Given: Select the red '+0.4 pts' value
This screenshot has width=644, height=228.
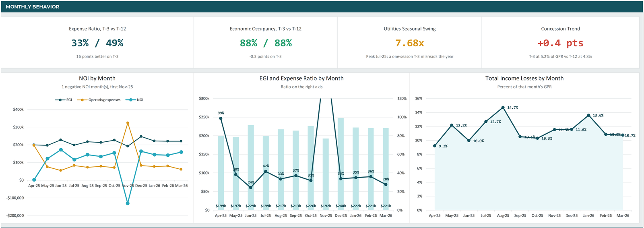Looking at the screenshot, I should (560, 43).
